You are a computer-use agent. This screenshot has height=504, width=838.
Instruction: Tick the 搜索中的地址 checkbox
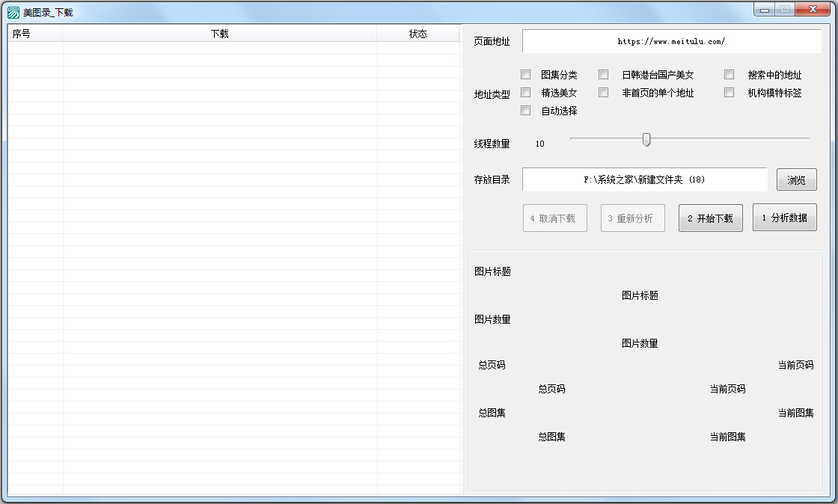point(730,75)
